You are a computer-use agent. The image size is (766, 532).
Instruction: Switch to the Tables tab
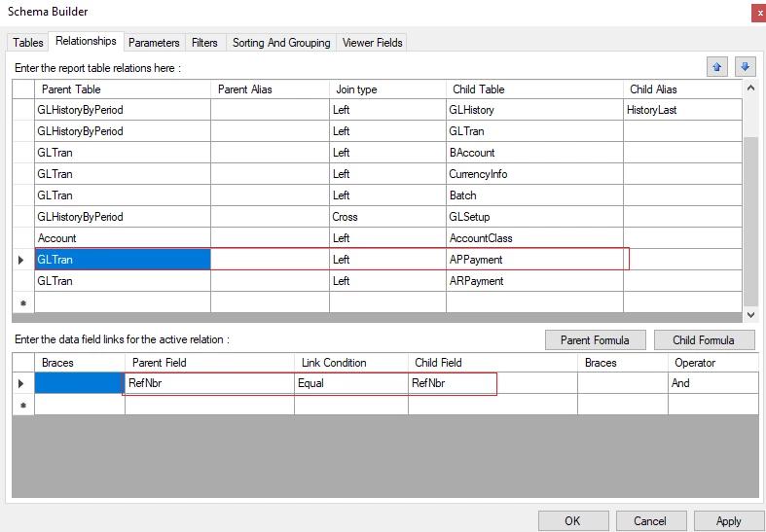tap(28, 43)
